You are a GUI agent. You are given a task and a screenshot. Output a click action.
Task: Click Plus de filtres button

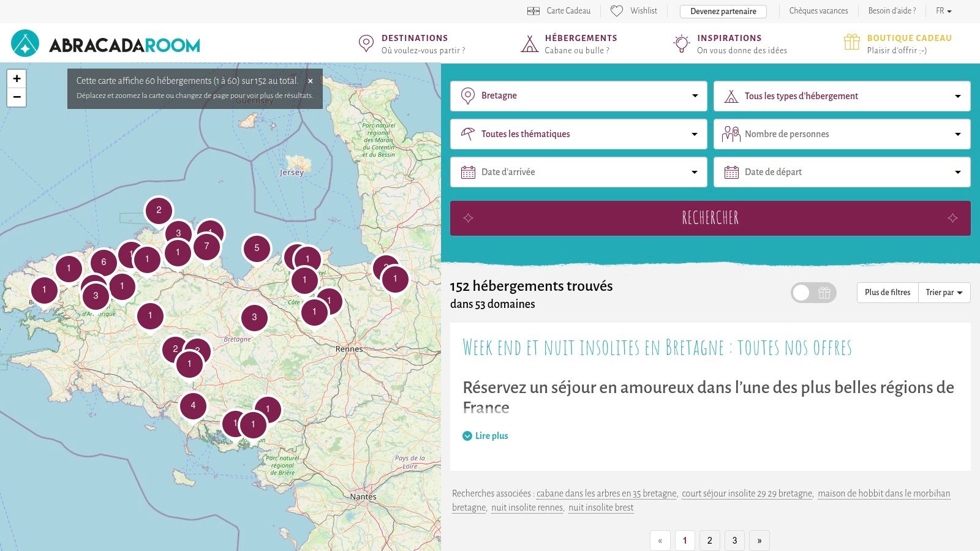888,293
